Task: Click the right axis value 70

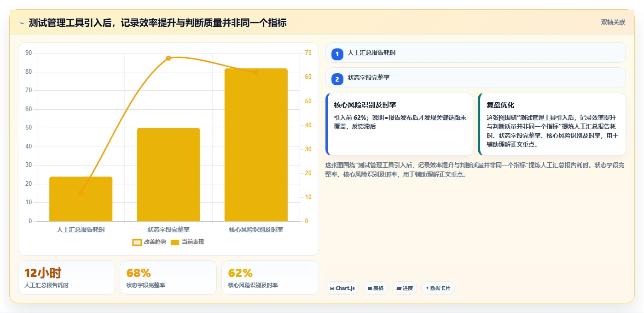Action: [308, 53]
